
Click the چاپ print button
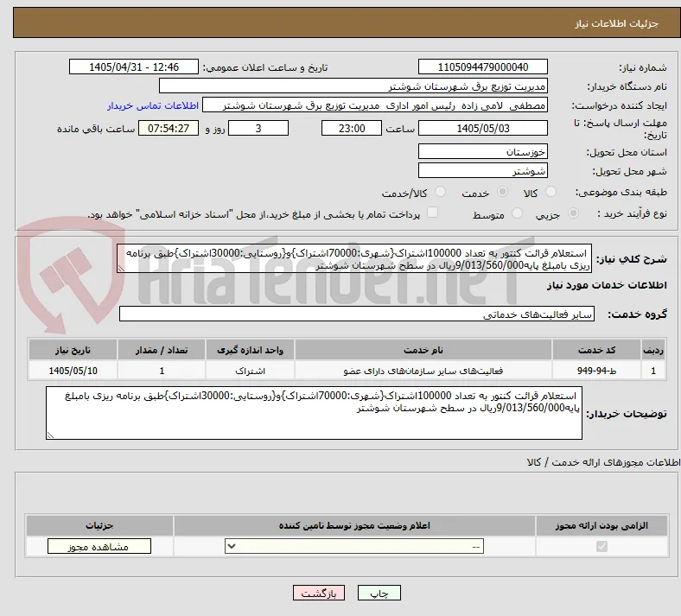(379, 593)
